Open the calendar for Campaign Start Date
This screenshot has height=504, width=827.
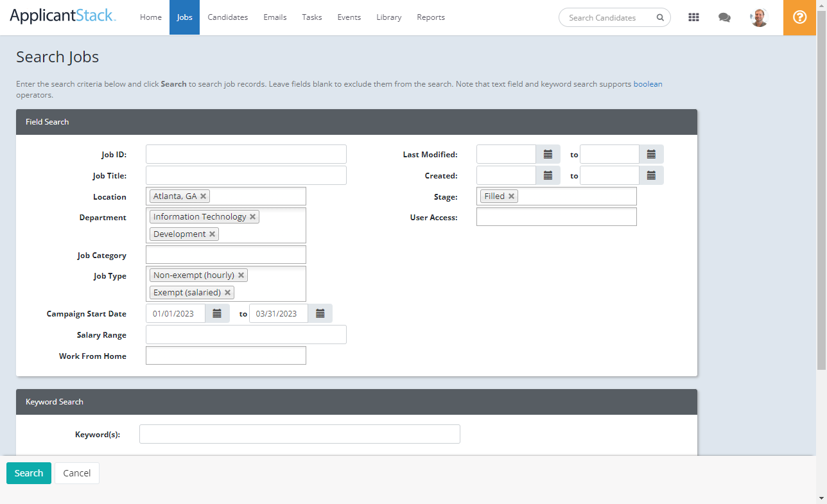(x=217, y=313)
